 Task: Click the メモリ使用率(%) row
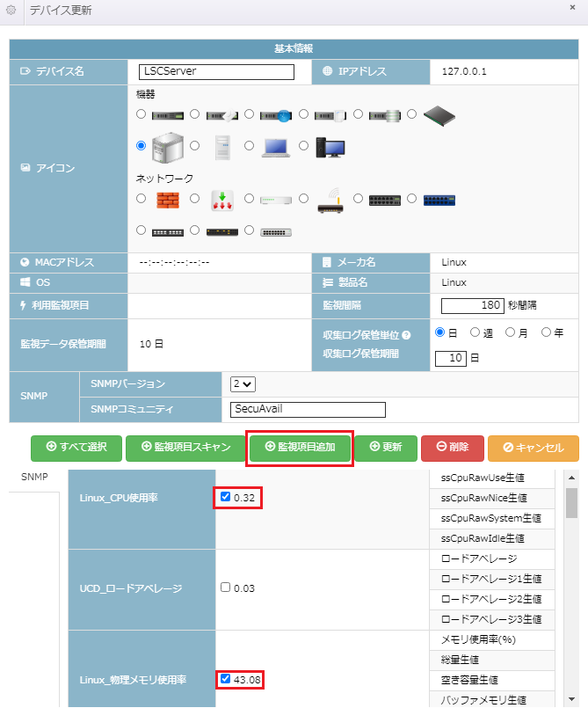[x=492, y=639]
